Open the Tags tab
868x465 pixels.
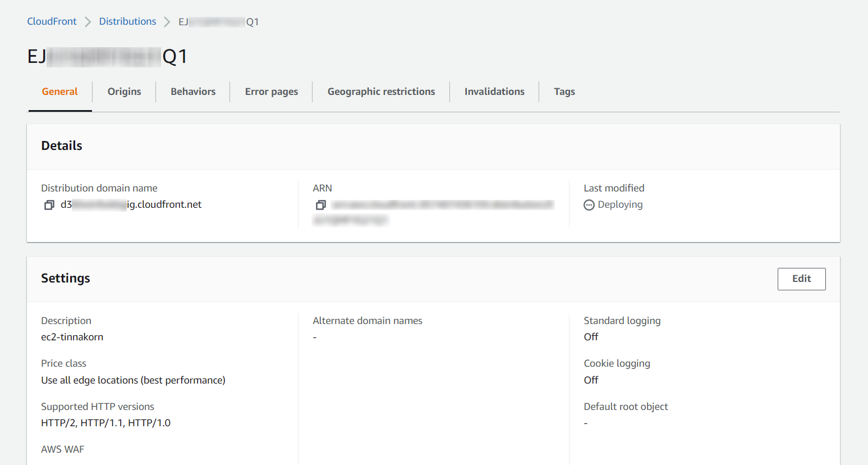[x=564, y=91]
